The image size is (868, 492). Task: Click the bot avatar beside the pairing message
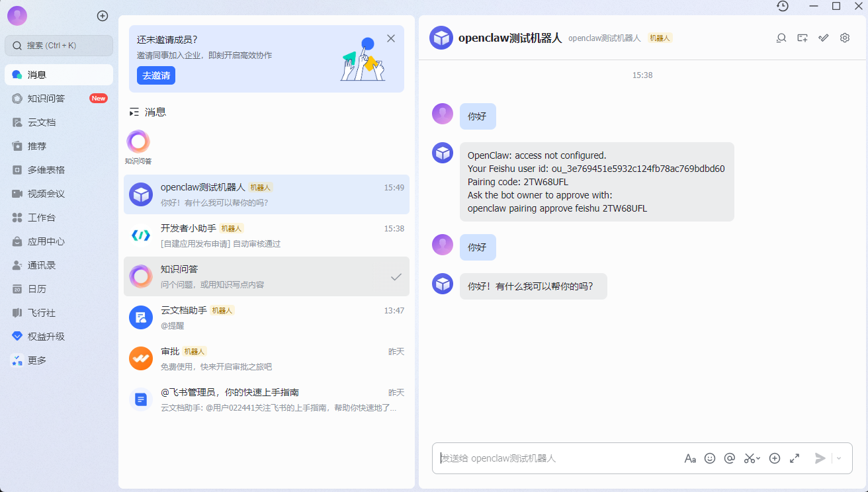[443, 153]
